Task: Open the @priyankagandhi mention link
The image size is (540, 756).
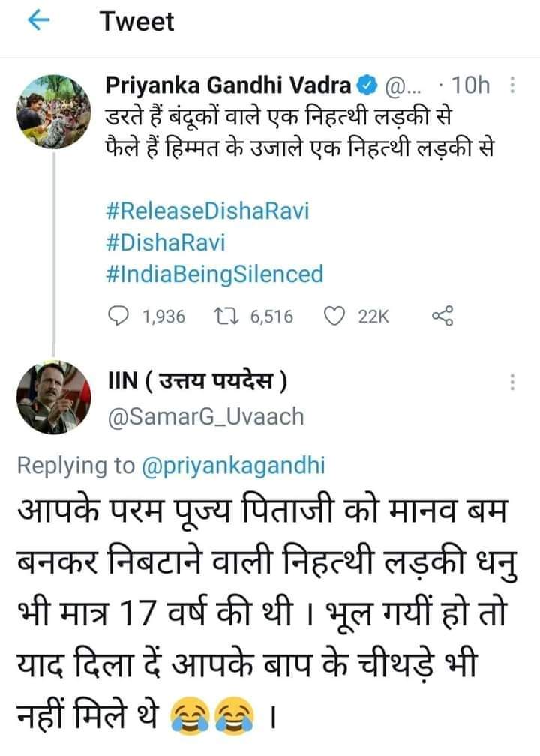Action: coord(233,466)
